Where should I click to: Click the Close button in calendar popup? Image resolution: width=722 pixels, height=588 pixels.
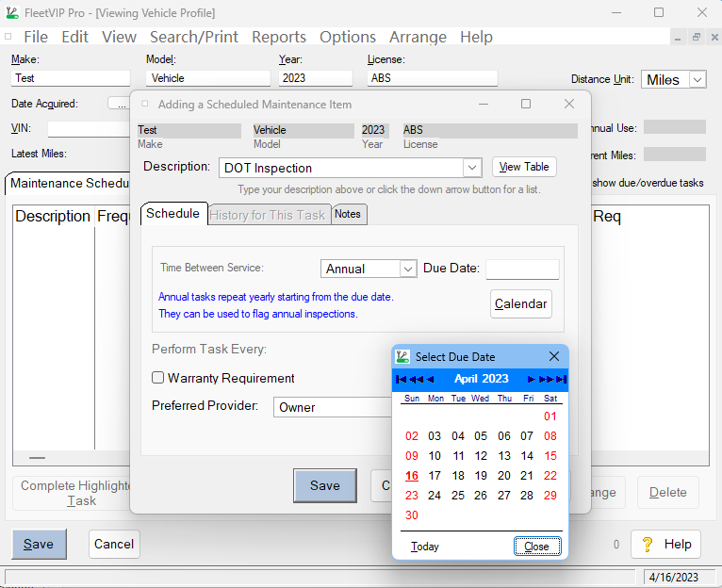tap(537, 547)
